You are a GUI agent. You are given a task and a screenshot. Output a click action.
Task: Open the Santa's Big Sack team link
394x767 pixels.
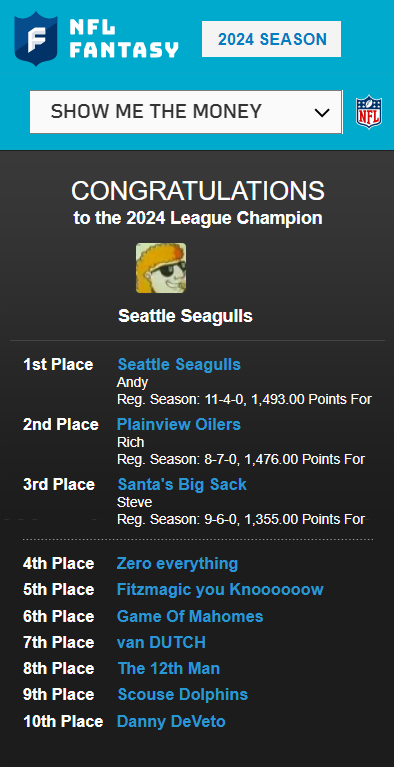[x=182, y=484]
